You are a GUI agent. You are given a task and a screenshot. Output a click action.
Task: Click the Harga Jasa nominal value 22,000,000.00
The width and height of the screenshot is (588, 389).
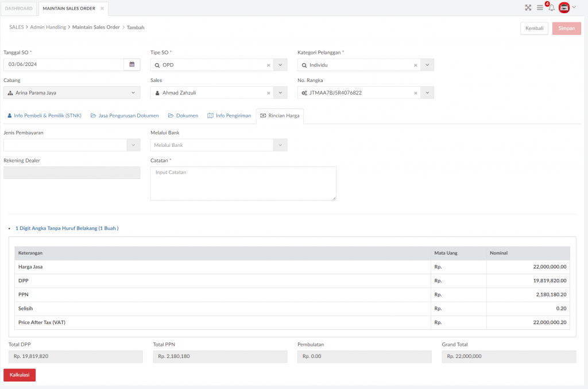pos(550,267)
